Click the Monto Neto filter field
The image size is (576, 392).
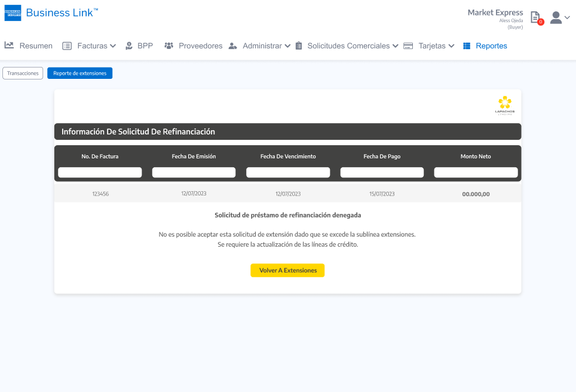coord(476,172)
